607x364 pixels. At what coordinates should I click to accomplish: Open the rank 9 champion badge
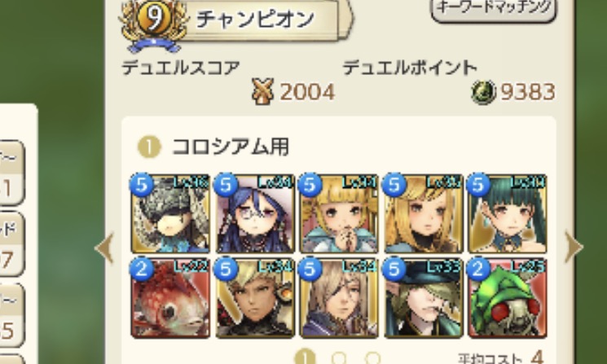coord(154,24)
